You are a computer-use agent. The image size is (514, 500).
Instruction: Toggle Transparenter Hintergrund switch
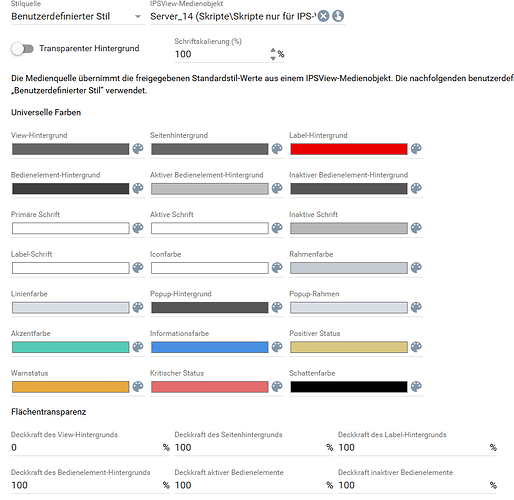[22, 49]
